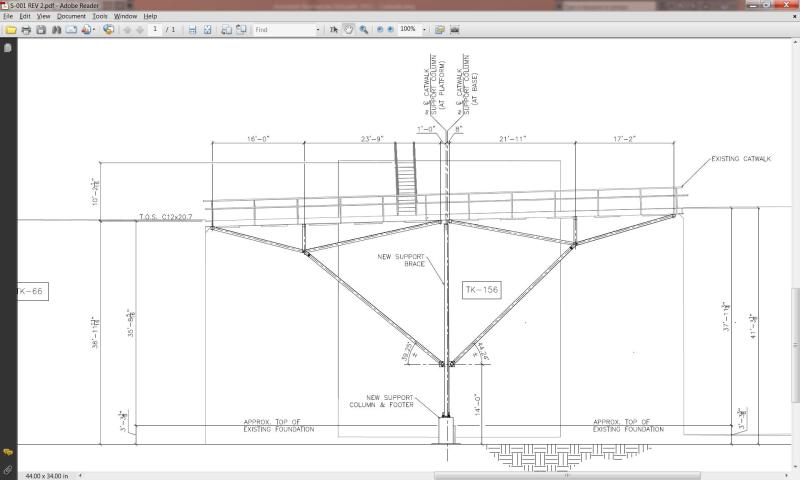The width and height of the screenshot is (800, 480).
Task: Click the sign/forms toolbar icon
Action: (439, 30)
